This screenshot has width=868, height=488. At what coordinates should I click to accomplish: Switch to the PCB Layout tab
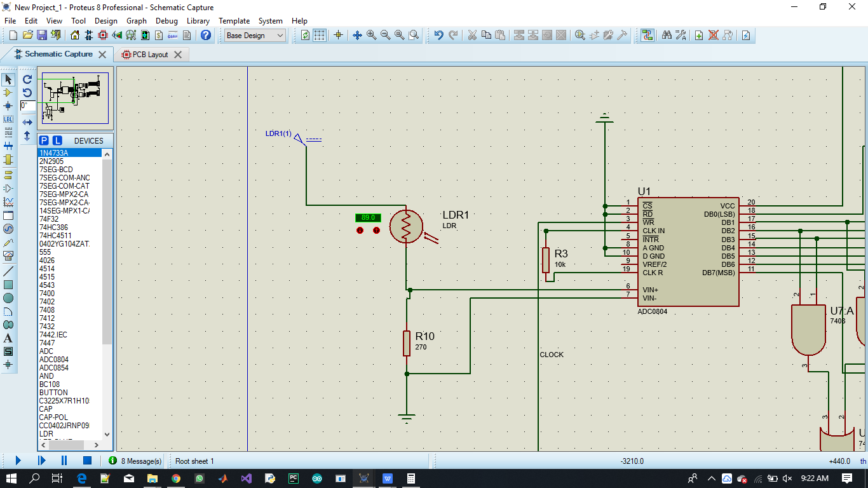(150, 55)
